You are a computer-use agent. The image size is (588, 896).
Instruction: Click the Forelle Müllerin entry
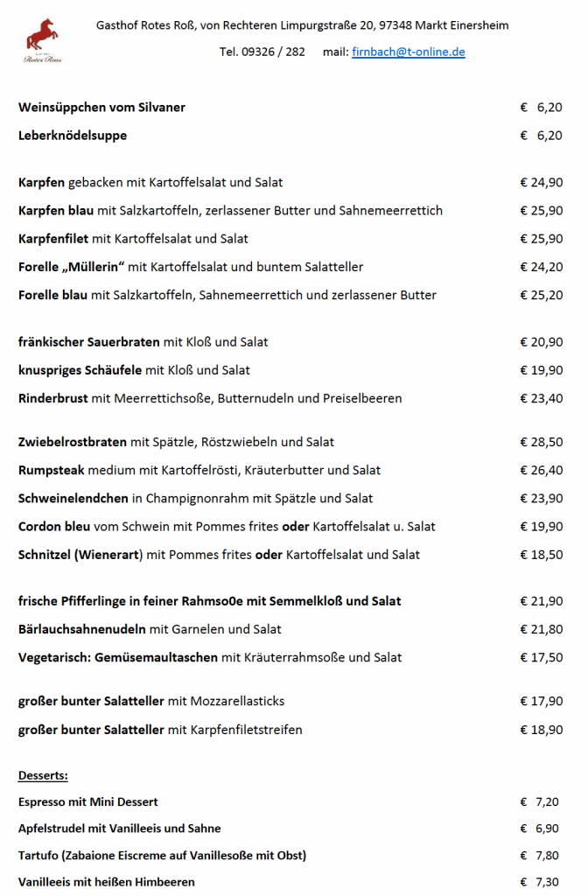[191, 266]
